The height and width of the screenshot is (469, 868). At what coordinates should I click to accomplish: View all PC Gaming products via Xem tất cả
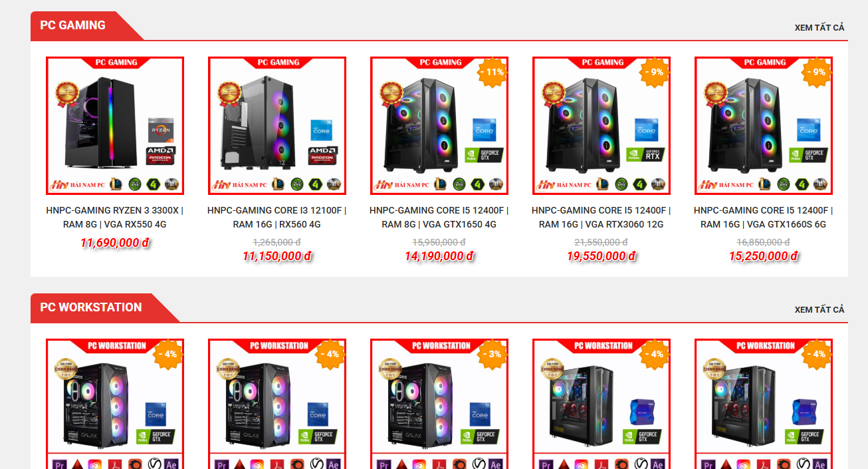coord(819,28)
